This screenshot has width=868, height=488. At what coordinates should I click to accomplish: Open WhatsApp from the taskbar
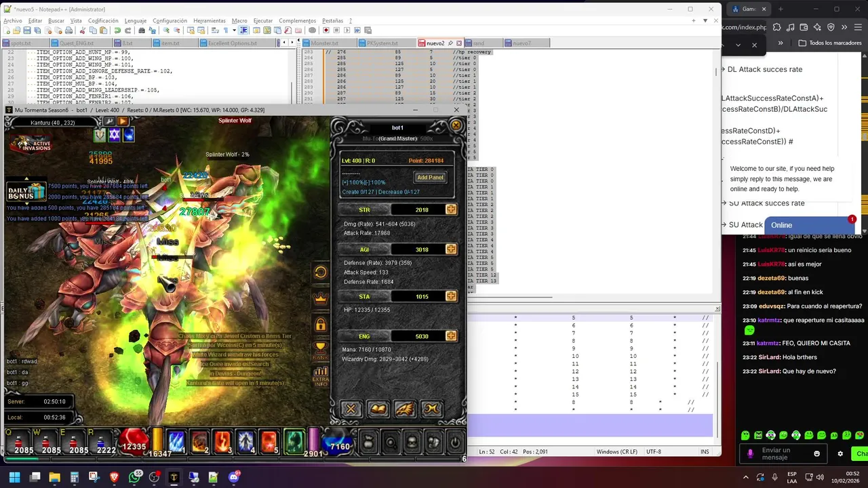(x=134, y=477)
